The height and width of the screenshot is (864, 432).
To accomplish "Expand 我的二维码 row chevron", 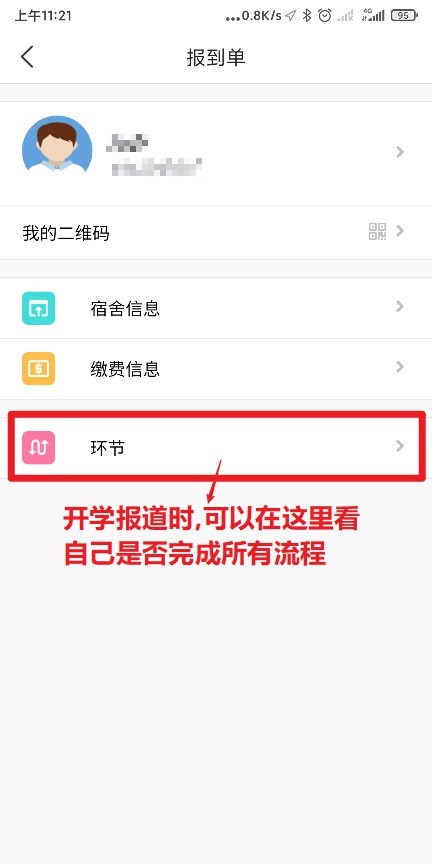I will (x=400, y=231).
